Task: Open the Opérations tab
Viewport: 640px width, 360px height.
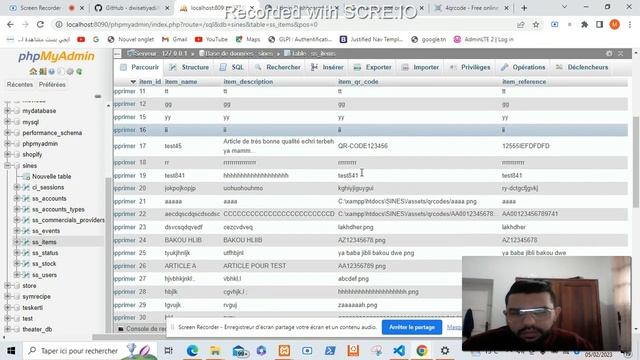Action: click(x=523, y=67)
